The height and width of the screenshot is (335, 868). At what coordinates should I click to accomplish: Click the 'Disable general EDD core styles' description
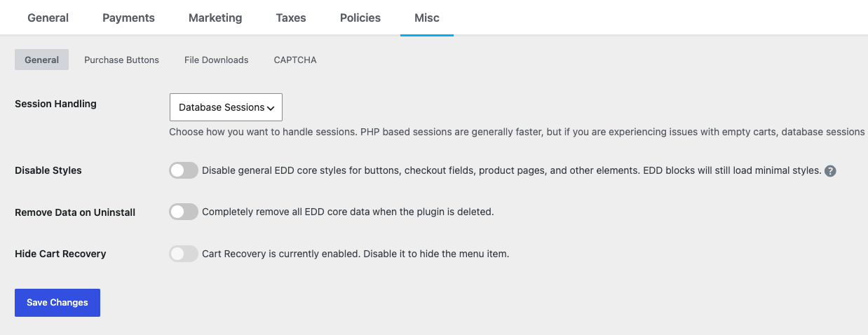(511, 170)
